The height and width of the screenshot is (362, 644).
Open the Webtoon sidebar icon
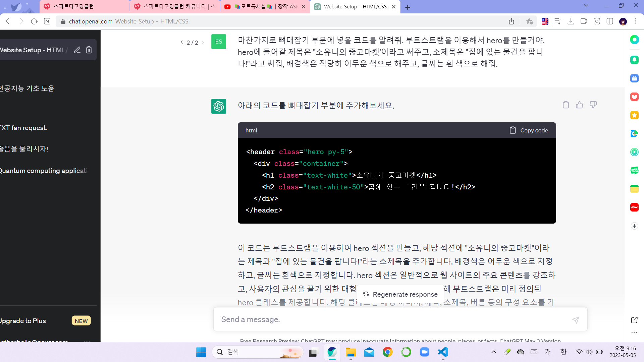(x=634, y=171)
